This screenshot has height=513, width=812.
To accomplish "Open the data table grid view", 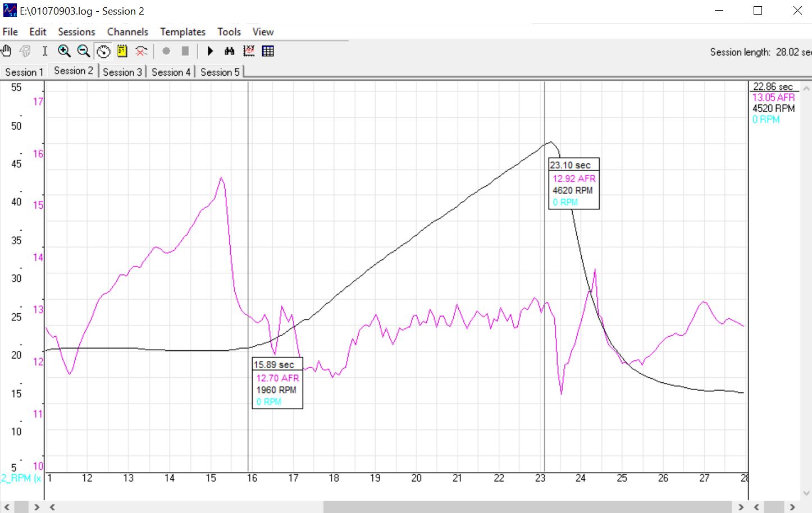I will coord(268,51).
